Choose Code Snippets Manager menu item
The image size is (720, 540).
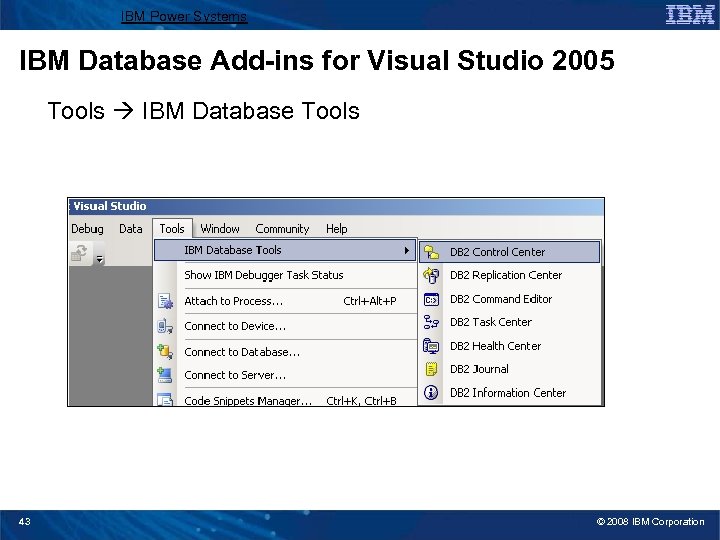[285, 400]
